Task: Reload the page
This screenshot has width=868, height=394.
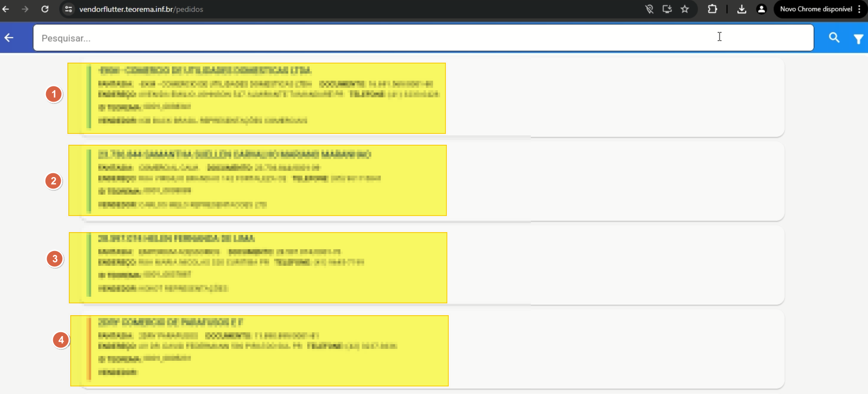Action: tap(45, 9)
